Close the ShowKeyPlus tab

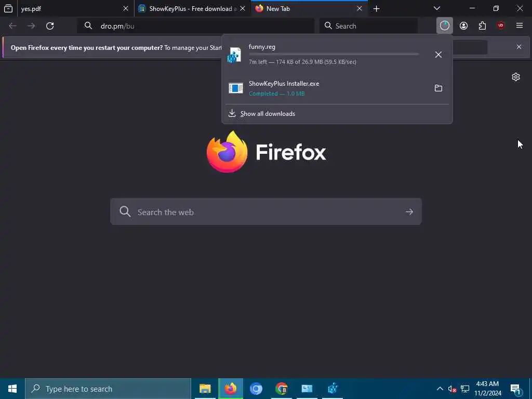243,8
